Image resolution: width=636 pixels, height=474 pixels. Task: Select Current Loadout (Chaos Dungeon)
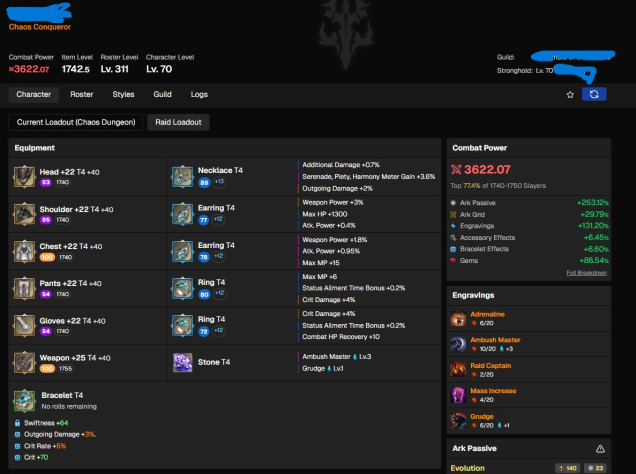point(76,122)
